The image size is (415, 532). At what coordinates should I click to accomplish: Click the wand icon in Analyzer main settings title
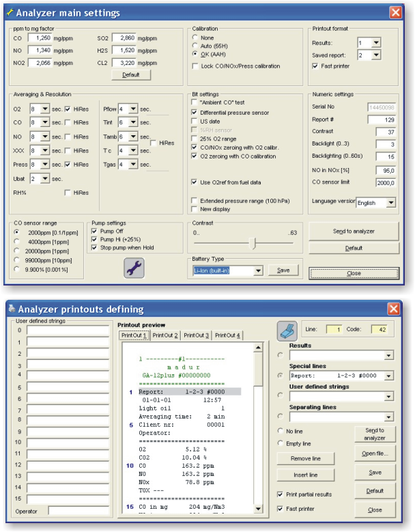10,12
